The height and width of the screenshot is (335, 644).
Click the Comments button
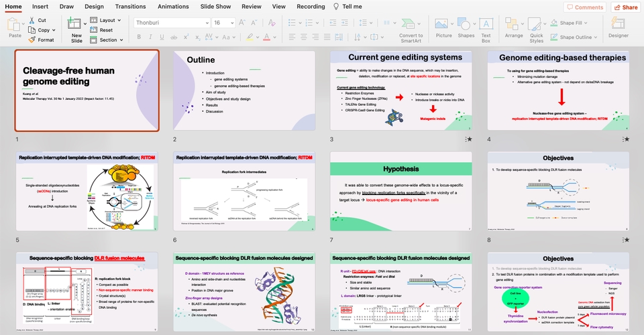tap(585, 7)
